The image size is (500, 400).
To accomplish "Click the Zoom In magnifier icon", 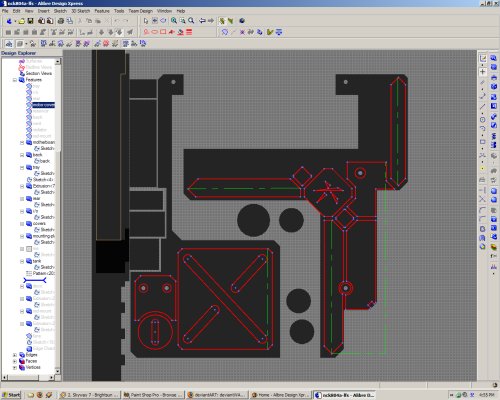I will click(x=174, y=21).
